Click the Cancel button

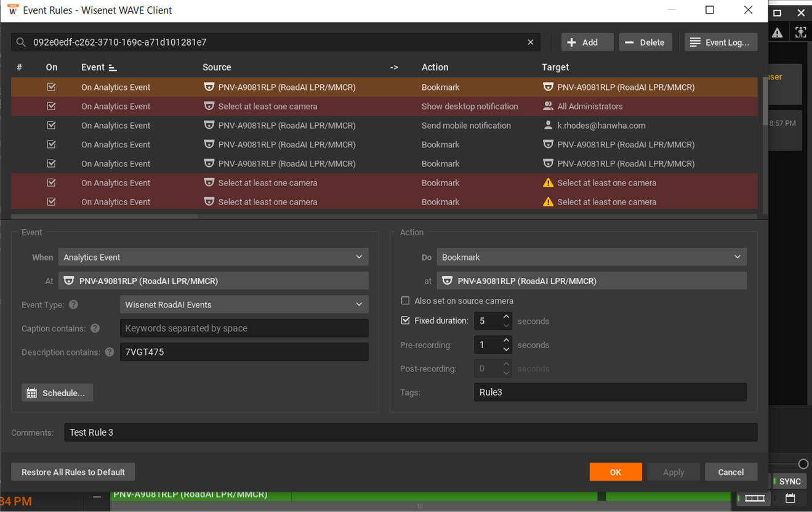click(731, 472)
